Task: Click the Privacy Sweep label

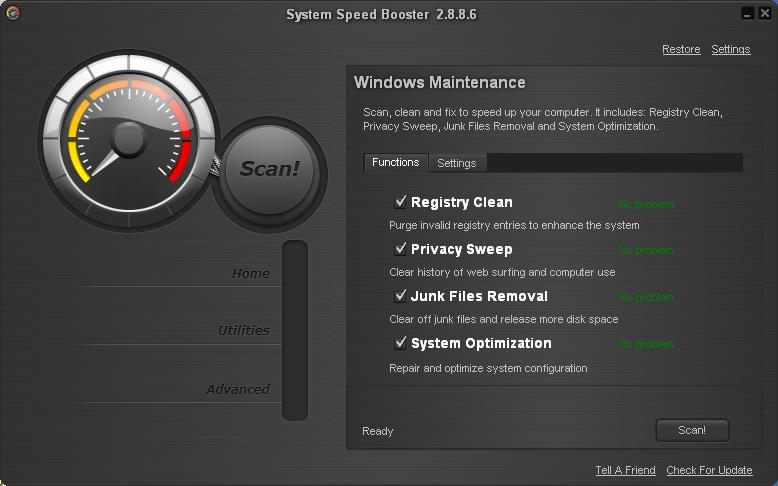Action: pyautogui.click(x=461, y=249)
